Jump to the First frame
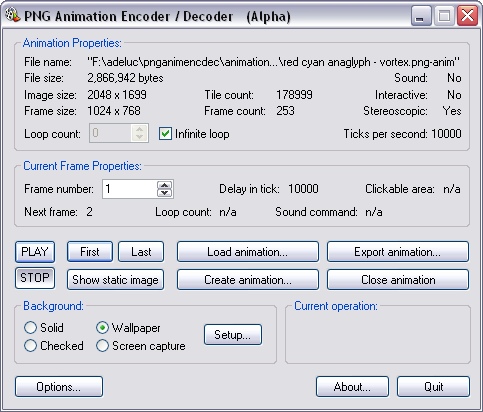483x412 pixels. click(x=90, y=252)
